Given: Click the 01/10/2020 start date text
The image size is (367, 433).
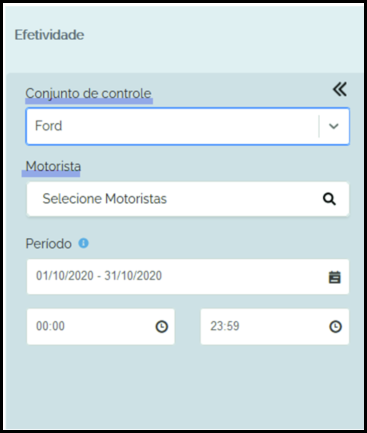Looking at the screenshot, I should coord(65,276).
